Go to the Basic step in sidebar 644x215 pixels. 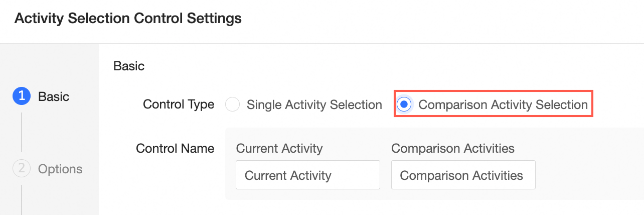click(54, 96)
